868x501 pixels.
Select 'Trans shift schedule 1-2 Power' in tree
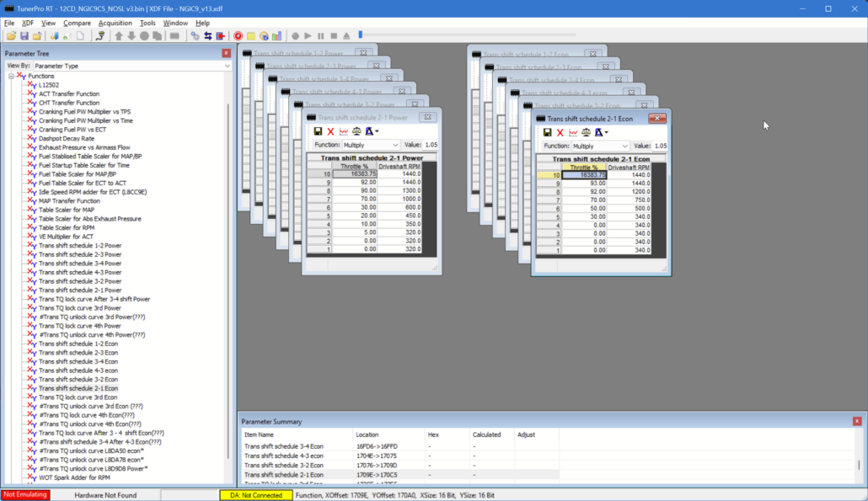80,246
